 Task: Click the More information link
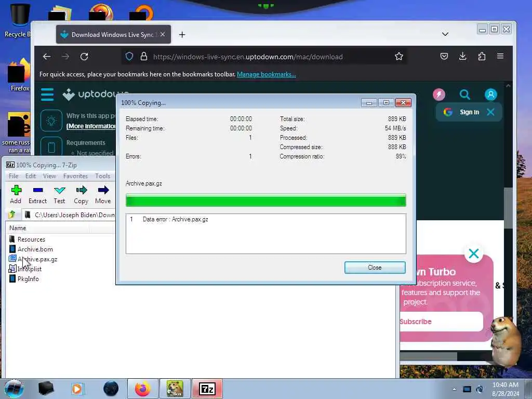point(91,126)
